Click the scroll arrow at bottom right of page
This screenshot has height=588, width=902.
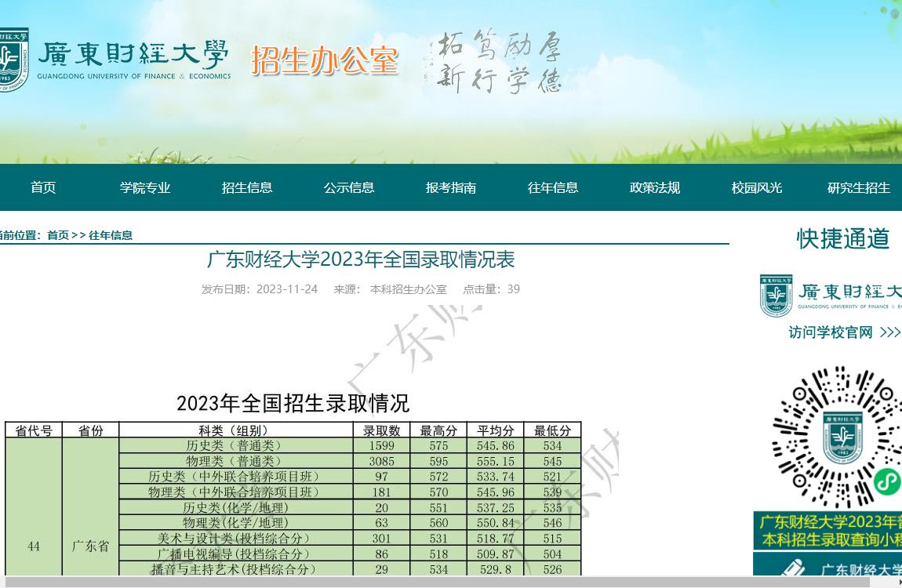point(899,582)
